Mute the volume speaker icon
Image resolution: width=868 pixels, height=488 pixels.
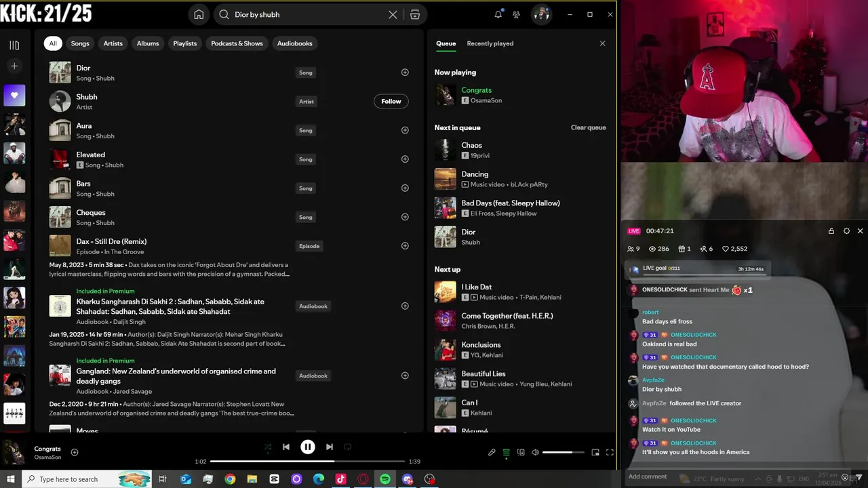(x=535, y=452)
